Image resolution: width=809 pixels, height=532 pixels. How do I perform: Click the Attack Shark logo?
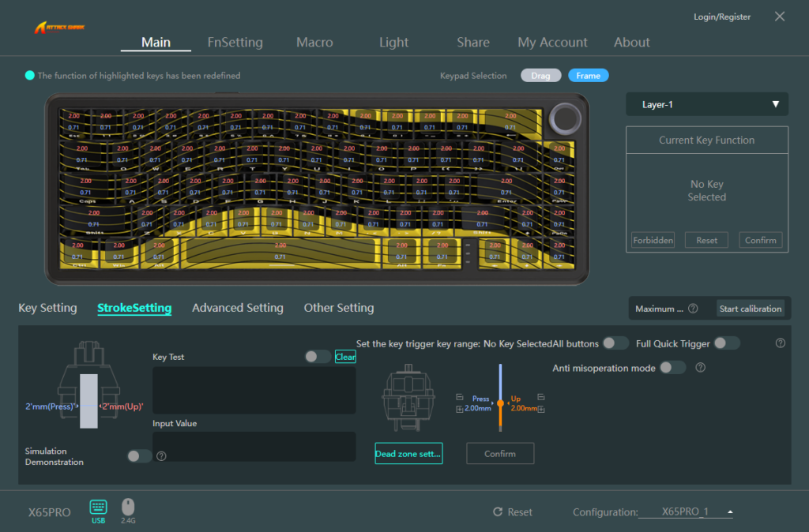(x=60, y=28)
